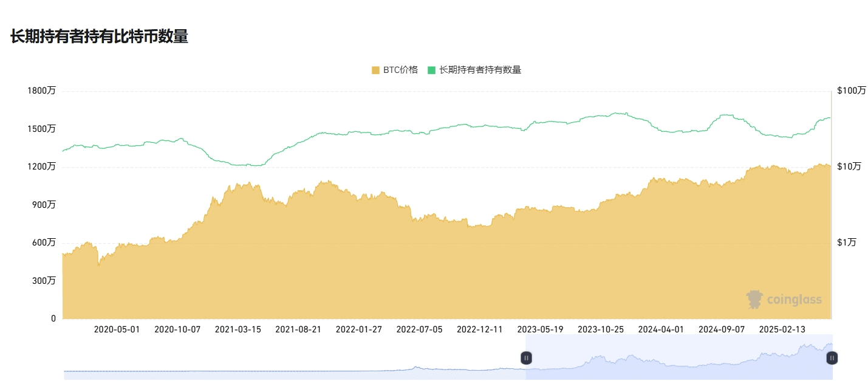This screenshot has height=381, width=868.
Task: Select the 2023-05-19 date label on the x-axis
Action: (x=541, y=329)
